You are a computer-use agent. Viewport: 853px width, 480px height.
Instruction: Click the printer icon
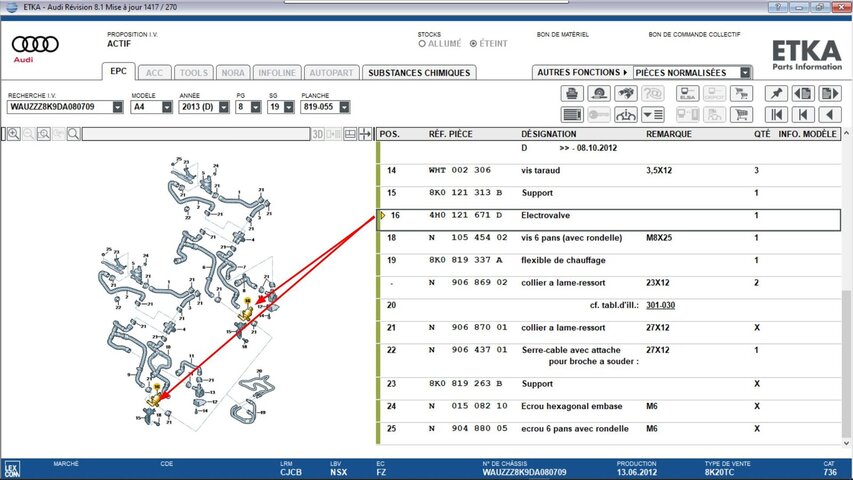click(572, 94)
